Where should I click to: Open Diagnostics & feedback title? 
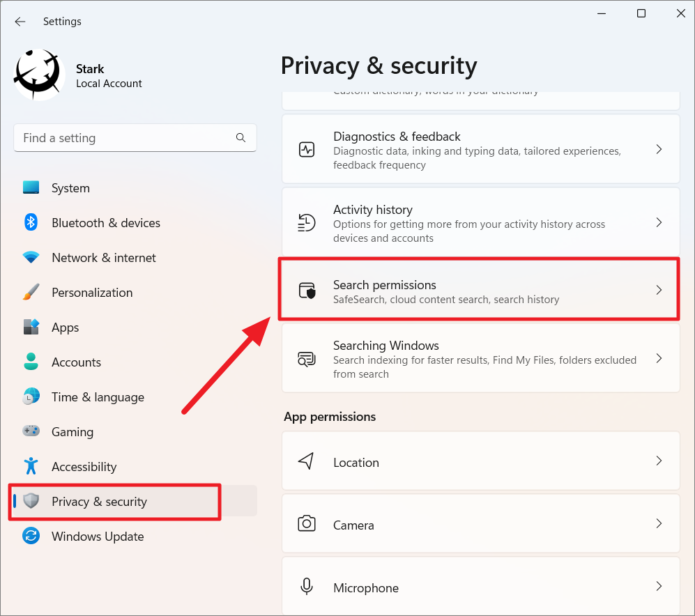pos(397,137)
